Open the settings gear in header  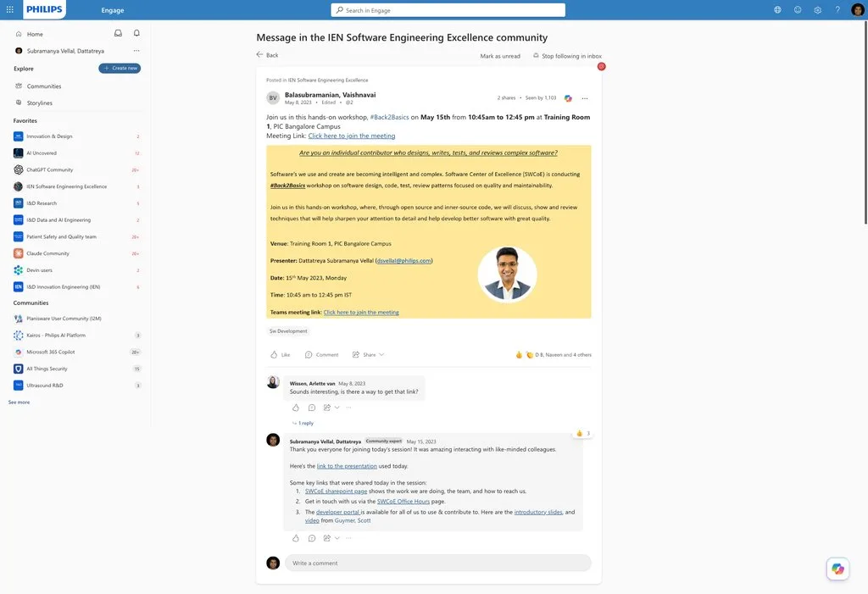tap(818, 10)
